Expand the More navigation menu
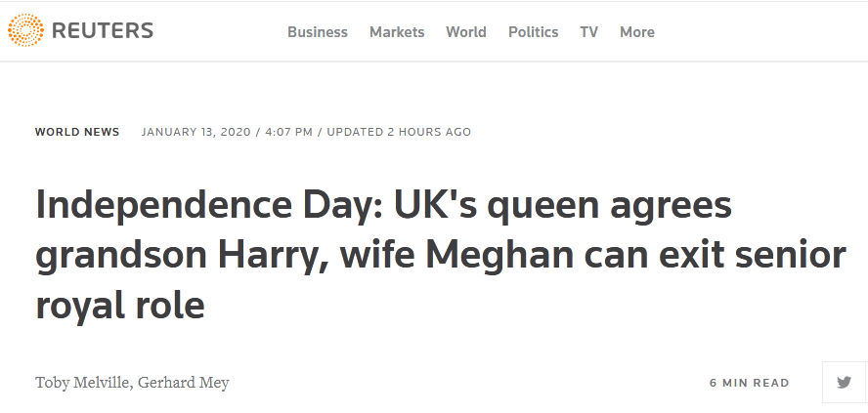 [x=637, y=32]
